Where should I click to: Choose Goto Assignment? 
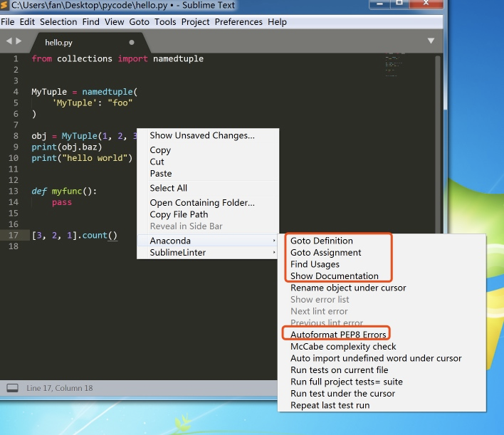click(x=382, y=253)
